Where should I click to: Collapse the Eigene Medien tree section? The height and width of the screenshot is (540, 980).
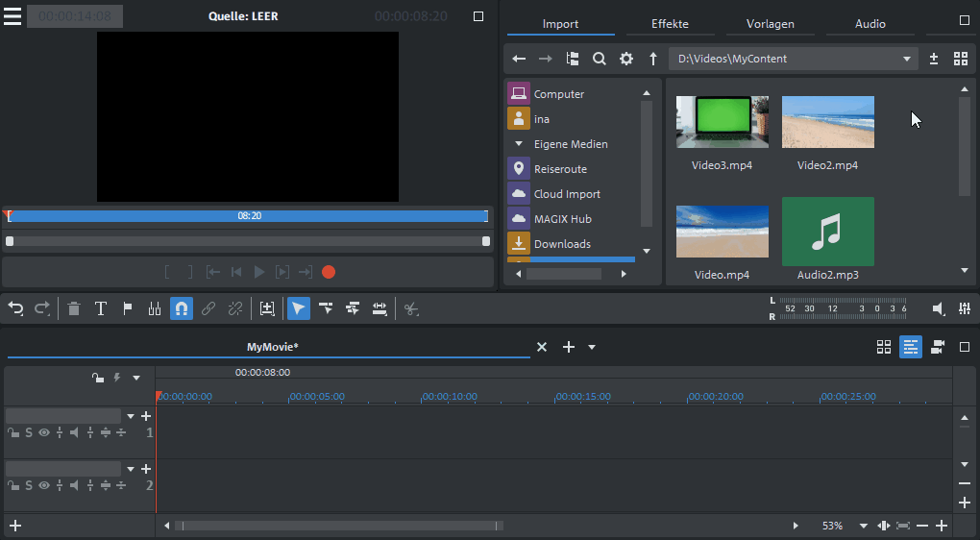(519, 144)
